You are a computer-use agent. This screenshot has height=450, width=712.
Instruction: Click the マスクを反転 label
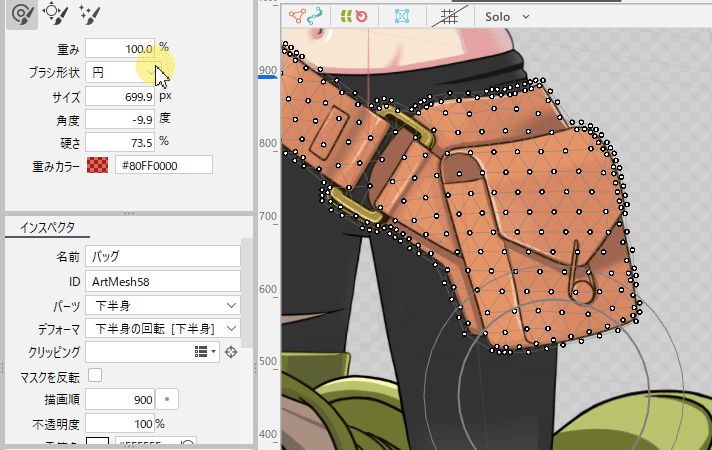pyautogui.click(x=50, y=377)
